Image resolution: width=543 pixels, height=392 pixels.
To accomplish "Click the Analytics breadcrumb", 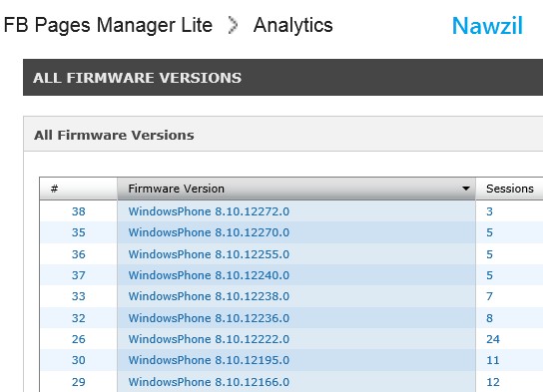I will point(293,25).
